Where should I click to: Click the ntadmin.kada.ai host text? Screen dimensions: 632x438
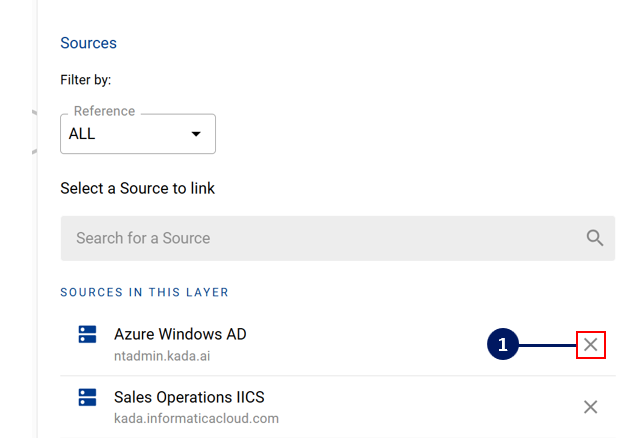(x=161, y=355)
